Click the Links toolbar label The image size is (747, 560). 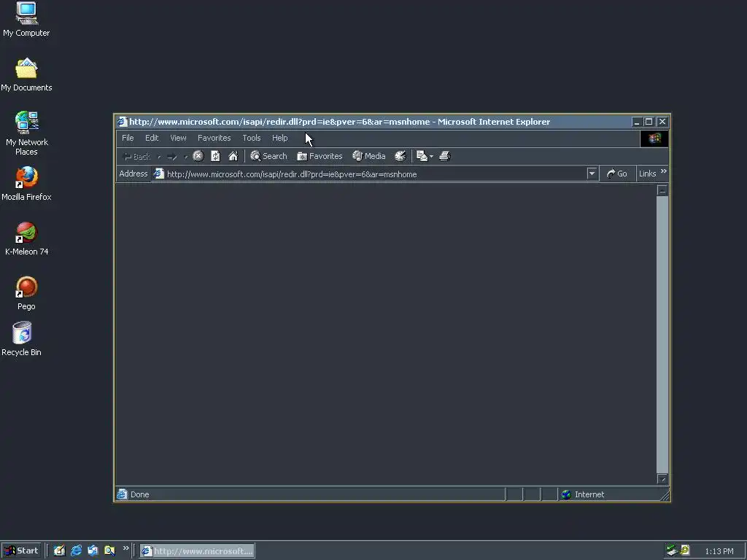tap(648, 174)
